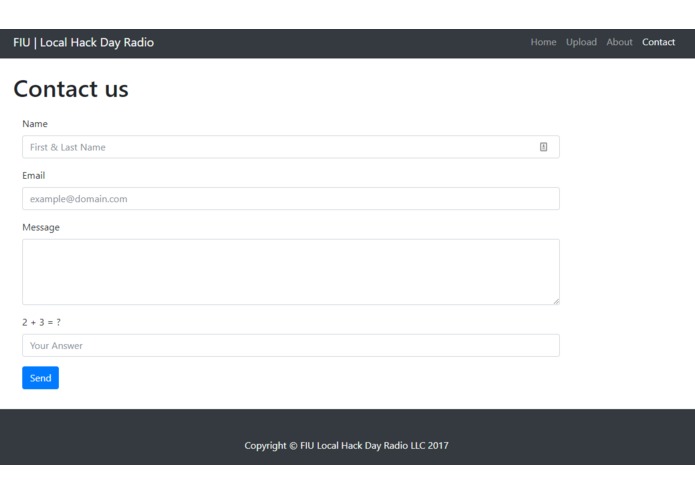Click the Copyright © FIU Local Hack Day Radio LLC 2017 footer text
The width and height of the screenshot is (695, 494).
click(x=346, y=445)
